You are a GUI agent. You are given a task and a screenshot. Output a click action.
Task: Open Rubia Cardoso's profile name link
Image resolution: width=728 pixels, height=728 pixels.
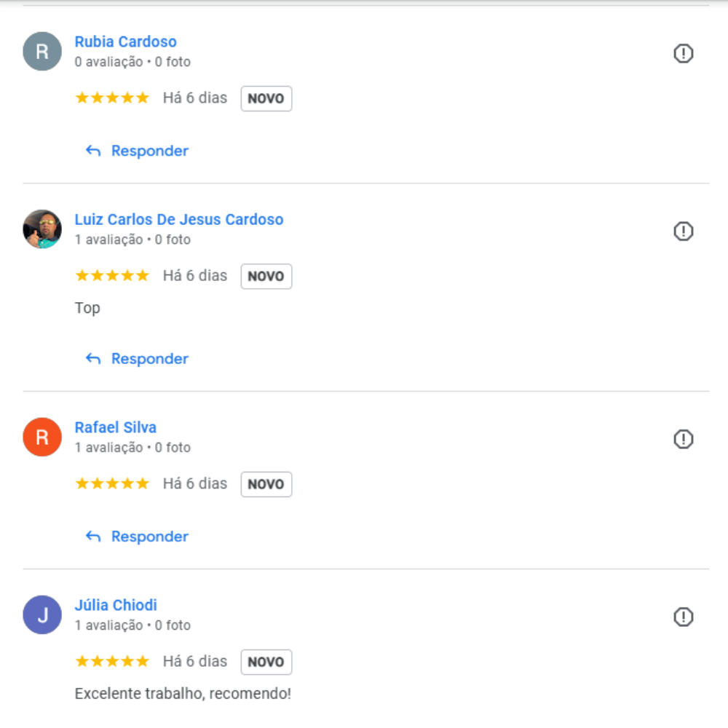click(125, 41)
